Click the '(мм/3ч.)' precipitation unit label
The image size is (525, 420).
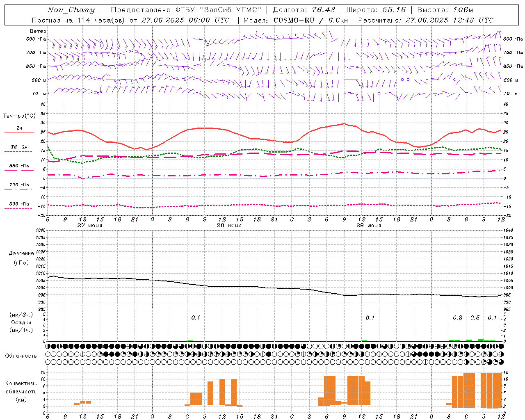pos(21,315)
